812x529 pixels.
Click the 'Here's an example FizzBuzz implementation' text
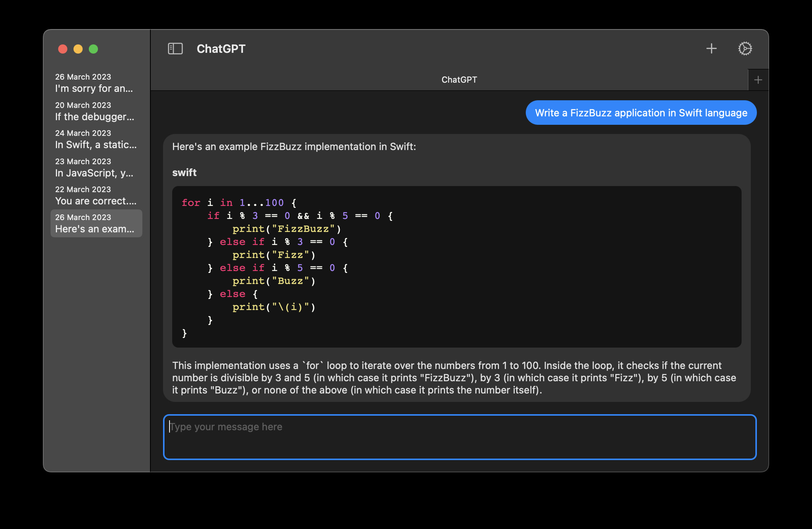pos(294,147)
